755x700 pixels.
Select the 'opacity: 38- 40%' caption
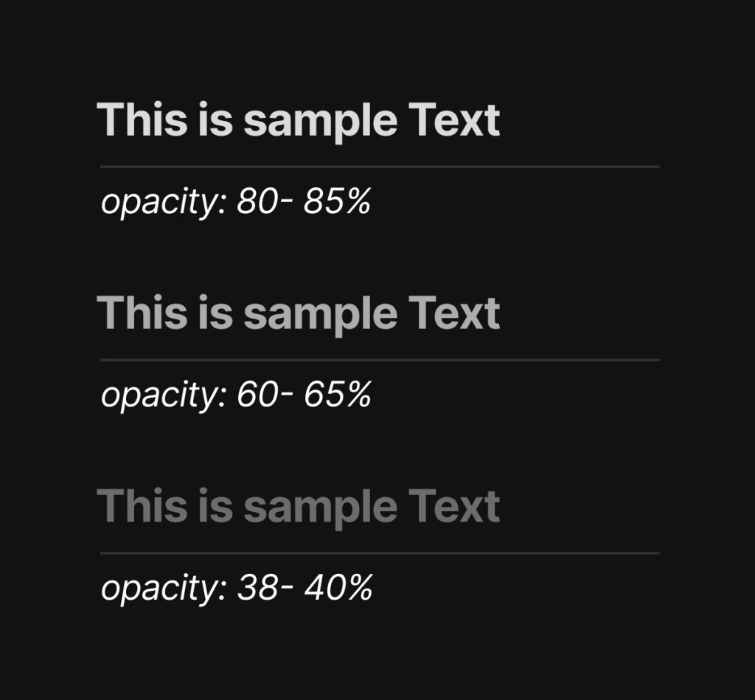click(237, 589)
